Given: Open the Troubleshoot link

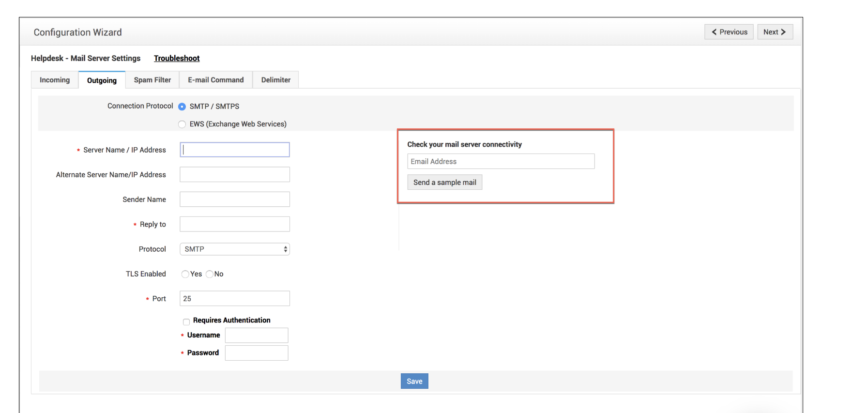Looking at the screenshot, I should click(x=177, y=58).
